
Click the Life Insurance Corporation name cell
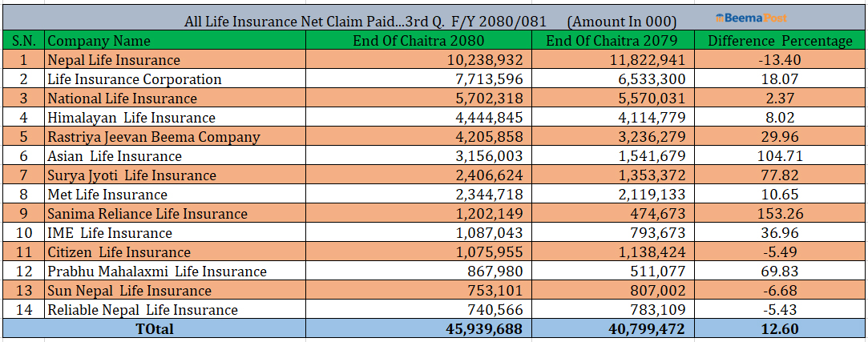134,79
